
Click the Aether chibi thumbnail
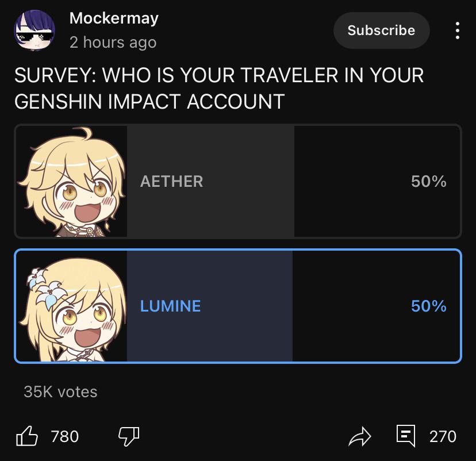pos(71,181)
